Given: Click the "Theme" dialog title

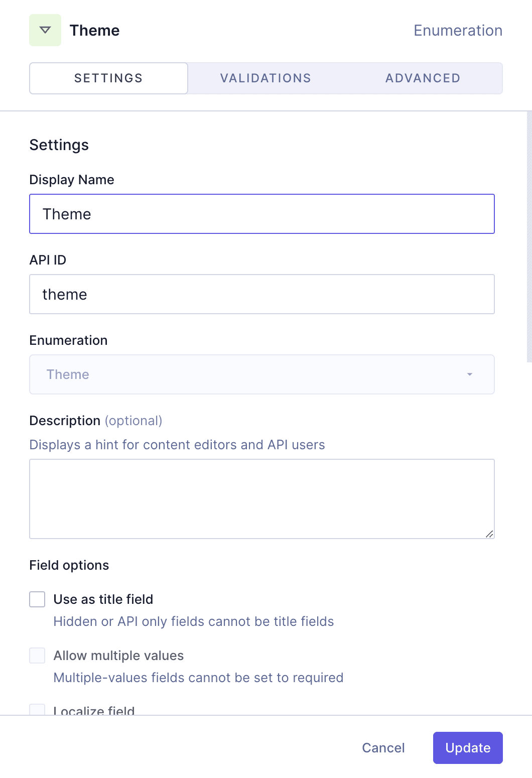Looking at the screenshot, I should coord(95,30).
